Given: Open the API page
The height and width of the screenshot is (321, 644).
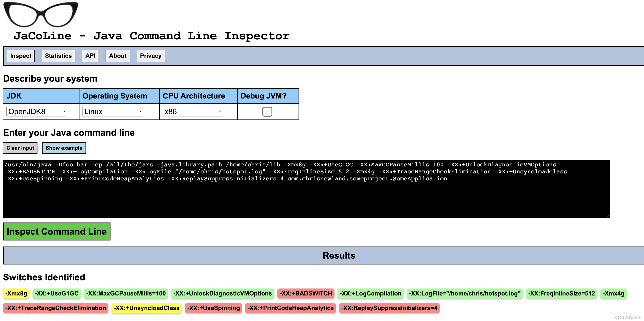Looking at the screenshot, I should pos(90,56).
